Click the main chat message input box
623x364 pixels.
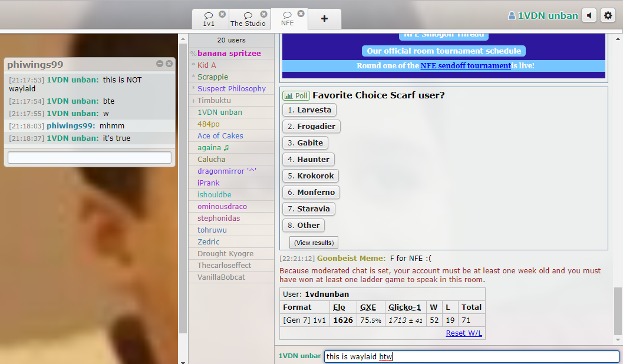point(472,357)
